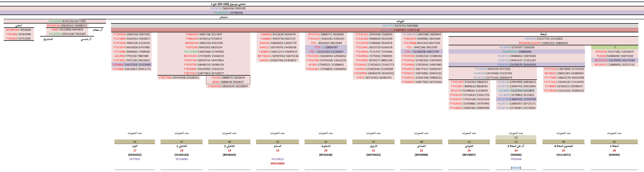Click the (M5050) kit label

pos(614,155)
